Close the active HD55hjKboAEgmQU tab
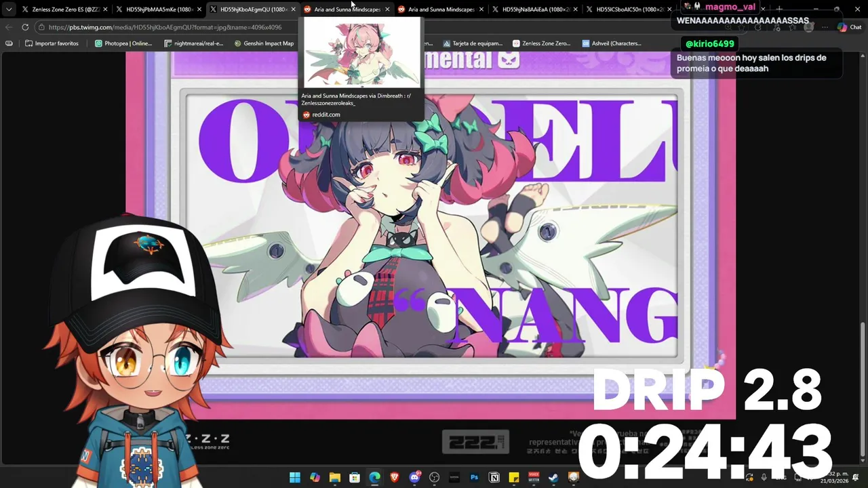 [x=294, y=9]
